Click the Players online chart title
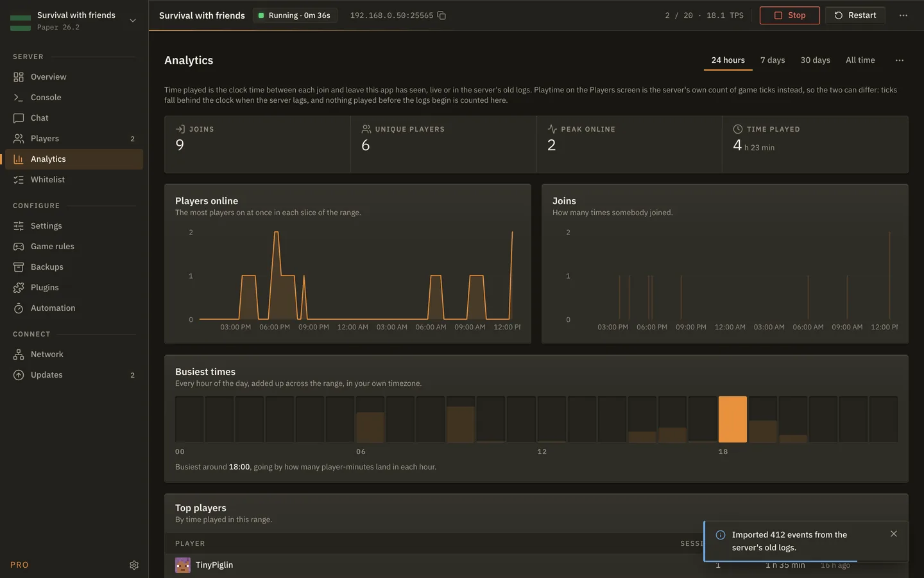Screen dimensions: 924x578 207,201
